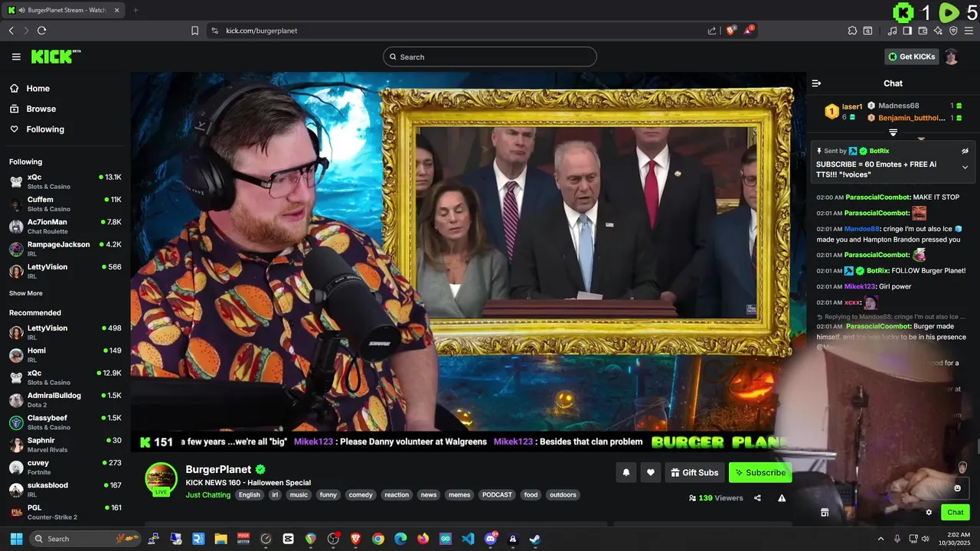Click the browser share icon
Image resolution: width=980 pixels, height=551 pixels.
click(712, 31)
